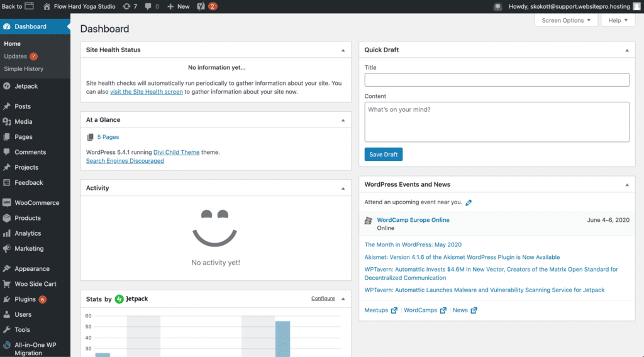
Task: Click the Yoast SEO icon in admin bar
Action: pyautogui.click(x=201, y=6)
